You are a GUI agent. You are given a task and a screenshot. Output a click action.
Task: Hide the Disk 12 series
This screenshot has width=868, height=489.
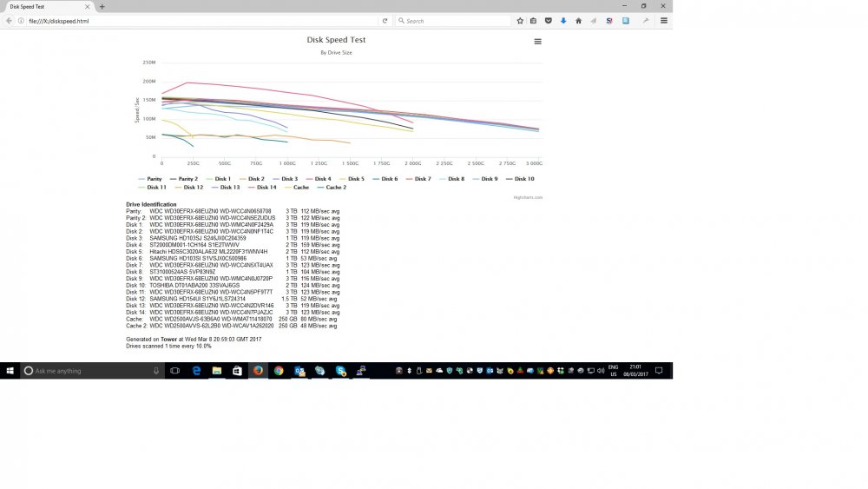tap(188, 188)
